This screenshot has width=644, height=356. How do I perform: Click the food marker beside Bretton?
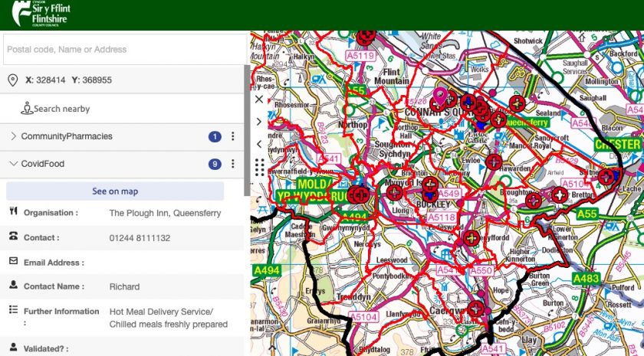[x=560, y=195]
